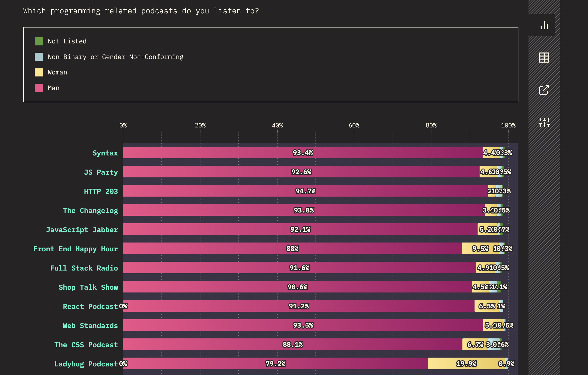Toggle the Man legend entry

[53, 88]
